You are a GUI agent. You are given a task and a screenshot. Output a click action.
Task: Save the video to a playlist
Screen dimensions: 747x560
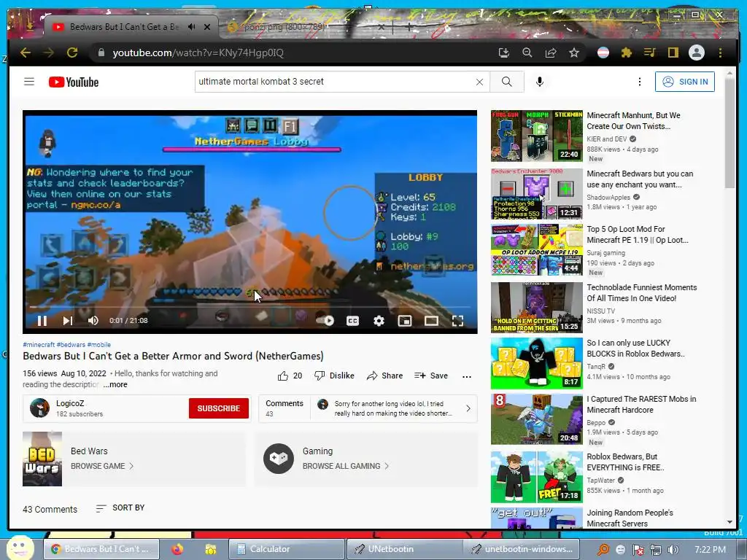[x=431, y=376]
